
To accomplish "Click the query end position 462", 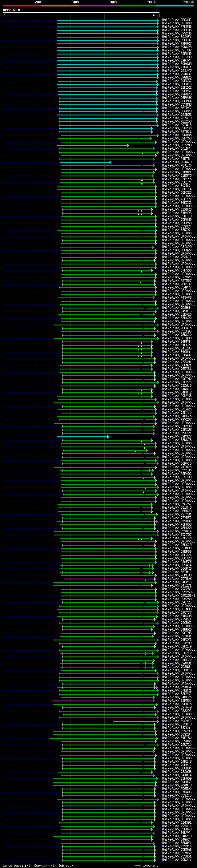I will 155,15.
